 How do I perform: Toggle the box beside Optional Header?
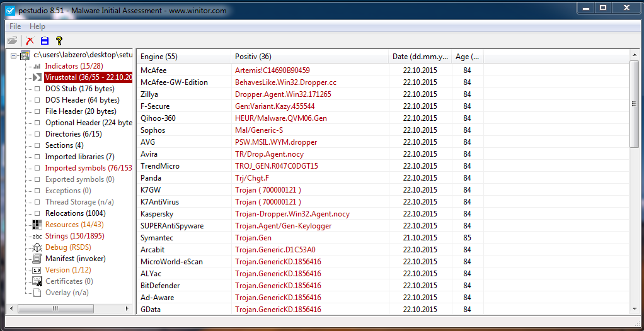[37, 123]
